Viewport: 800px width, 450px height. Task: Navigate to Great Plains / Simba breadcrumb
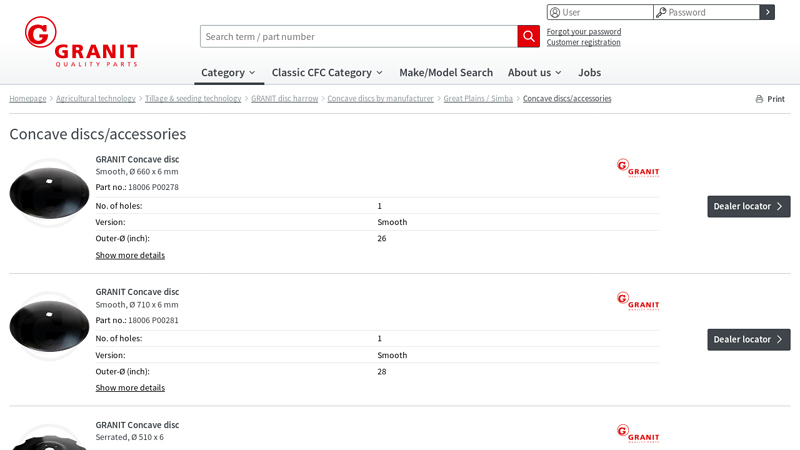point(478,99)
